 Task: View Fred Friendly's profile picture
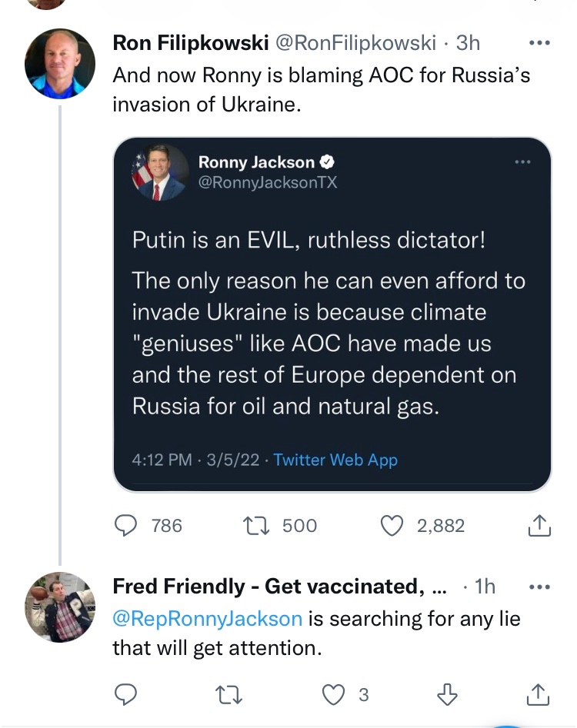coord(60,607)
